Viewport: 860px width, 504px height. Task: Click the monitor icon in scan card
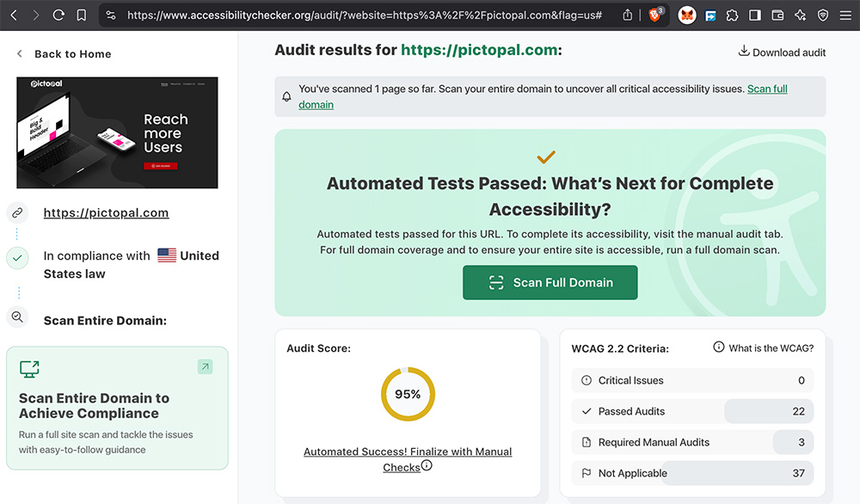[29, 369]
